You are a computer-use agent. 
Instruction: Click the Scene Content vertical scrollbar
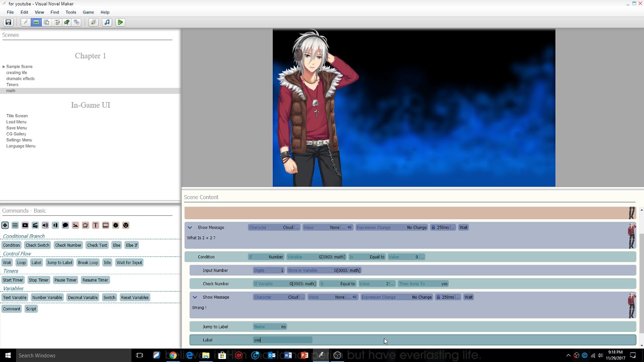pyautogui.click(x=641, y=277)
